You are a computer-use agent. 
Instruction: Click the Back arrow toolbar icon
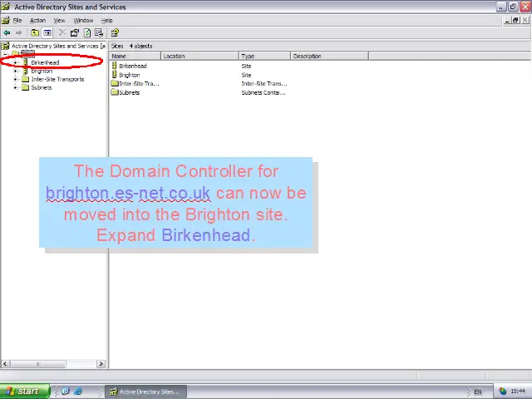point(7,33)
